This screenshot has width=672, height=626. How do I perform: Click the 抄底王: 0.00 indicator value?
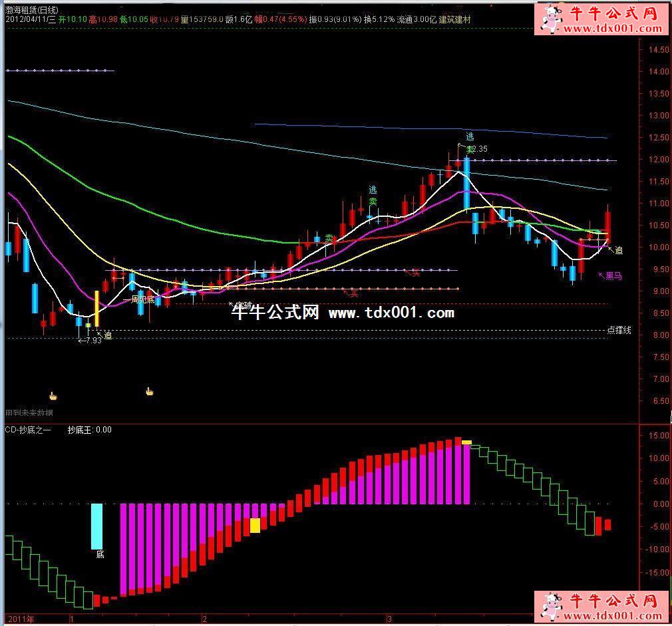click(x=89, y=430)
